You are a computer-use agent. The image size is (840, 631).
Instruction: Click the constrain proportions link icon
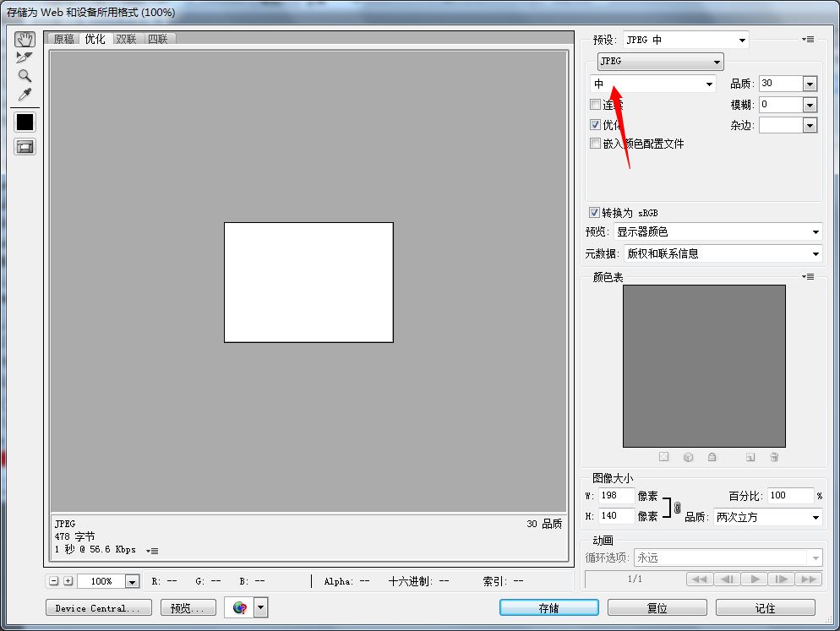[677, 508]
